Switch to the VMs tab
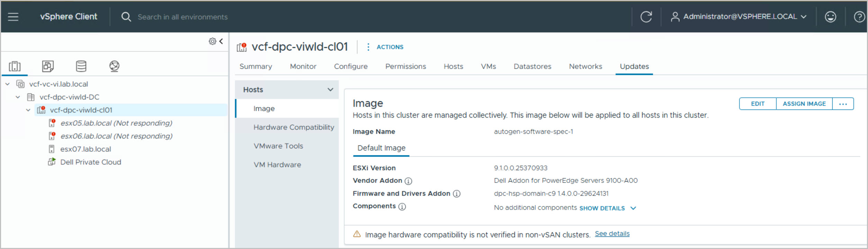868x249 pixels. coord(489,66)
